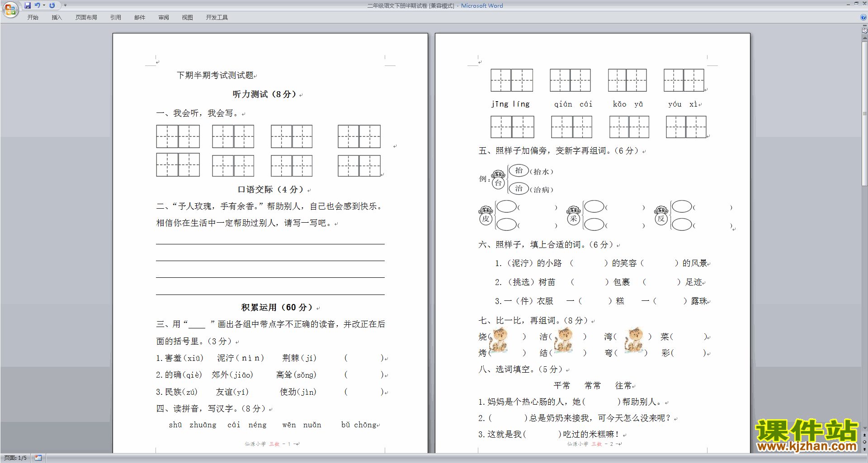The width and height of the screenshot is (868, 463).
Task: Switch to the 视图 ribbon tab
Action: [x=187, y=18]
